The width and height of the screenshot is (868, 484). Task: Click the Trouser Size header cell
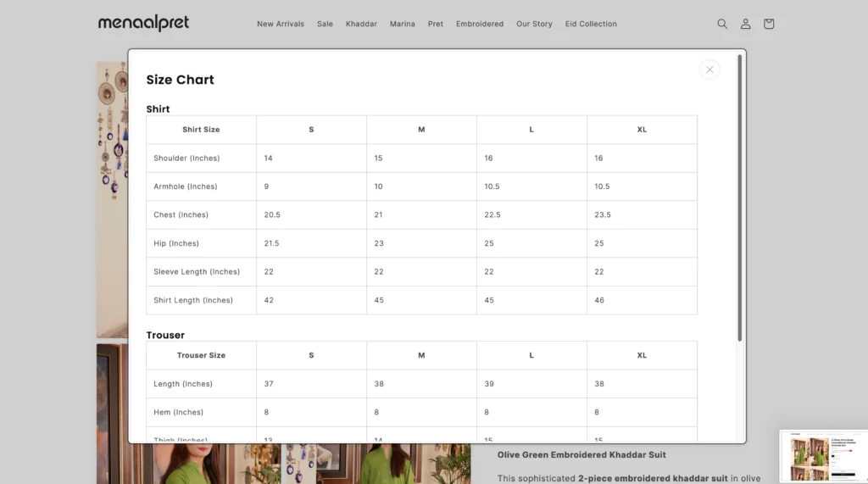tap(201, 355)
